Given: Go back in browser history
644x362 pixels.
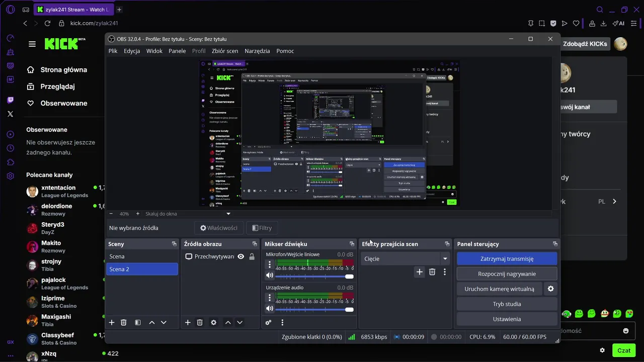Looking at the screenshot, I should tap(25, 23).
